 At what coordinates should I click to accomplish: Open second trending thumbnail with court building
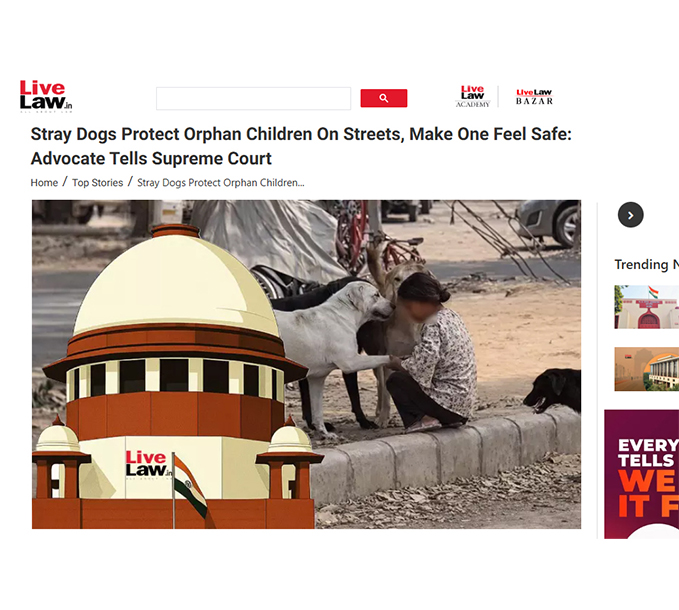tap(647, 369)
